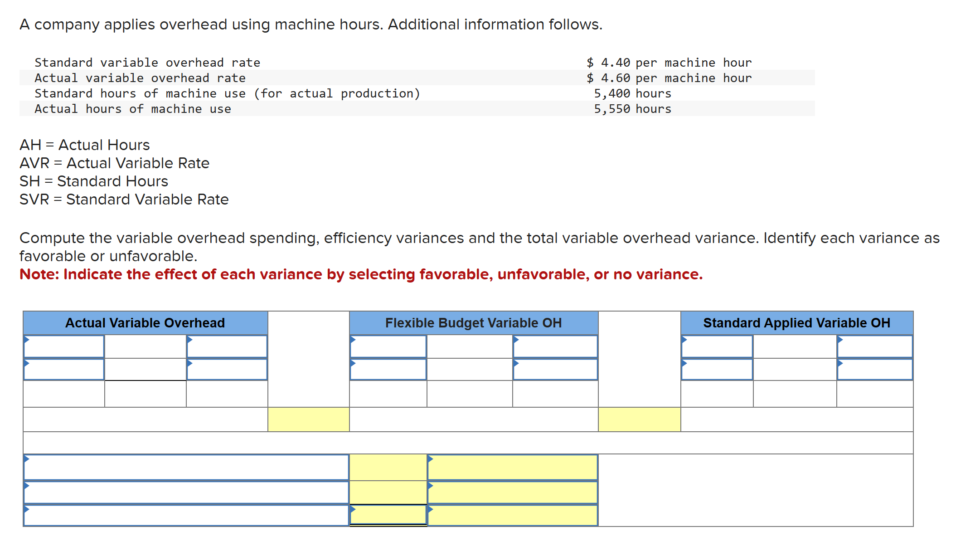
Task: Open first-row left dropdown under Flexible Budget Variable OH
Action: (x=388, y=346)
